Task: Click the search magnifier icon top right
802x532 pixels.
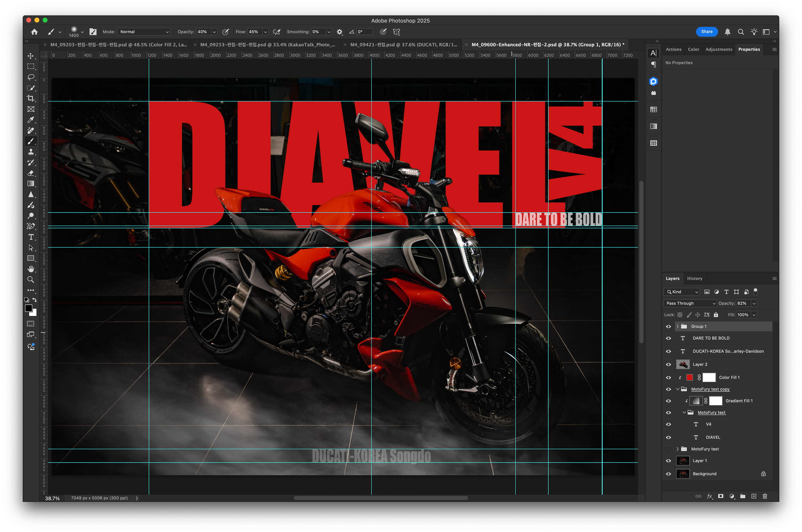Action: click(741, 32)
